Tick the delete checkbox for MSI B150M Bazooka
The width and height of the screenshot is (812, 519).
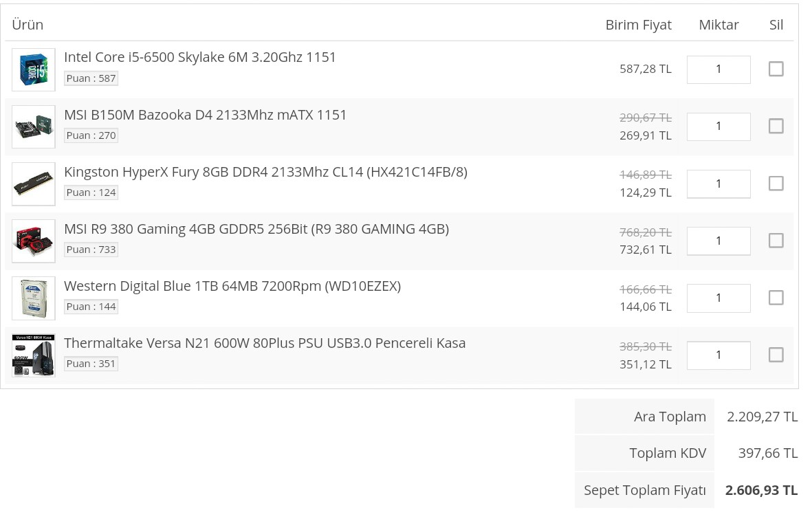click(776, 126)
